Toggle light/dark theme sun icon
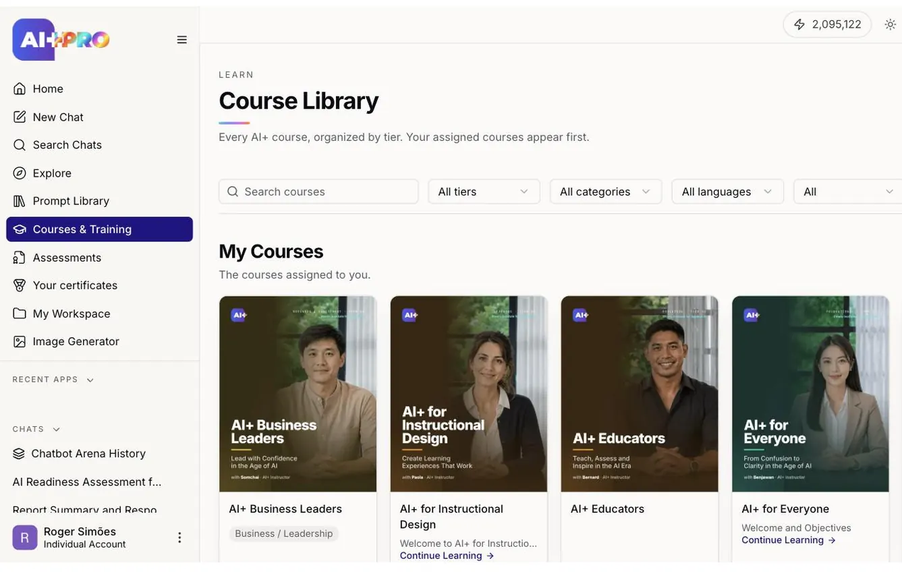The height and width of the screenshot is (588, 902). [891, 24]
